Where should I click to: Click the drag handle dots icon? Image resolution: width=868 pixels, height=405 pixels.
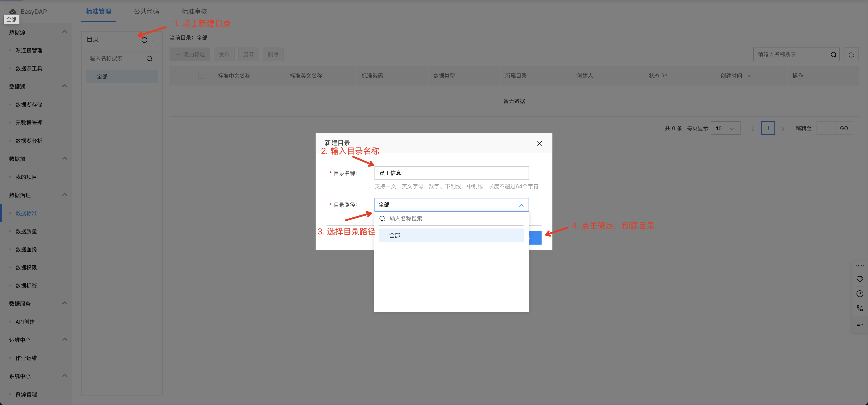click(x=860, y=266)
